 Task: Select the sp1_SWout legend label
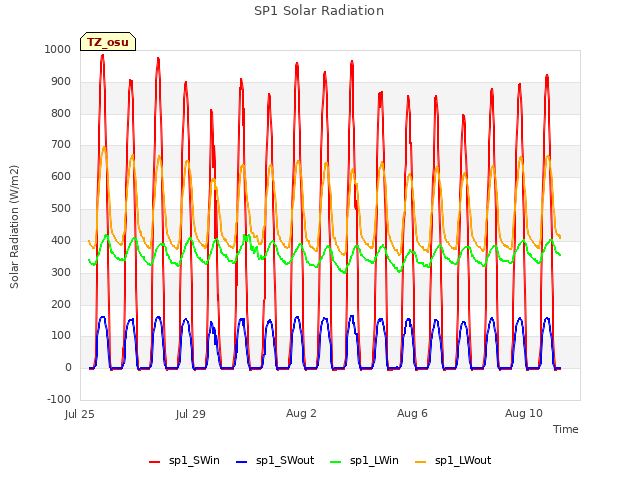285,460
